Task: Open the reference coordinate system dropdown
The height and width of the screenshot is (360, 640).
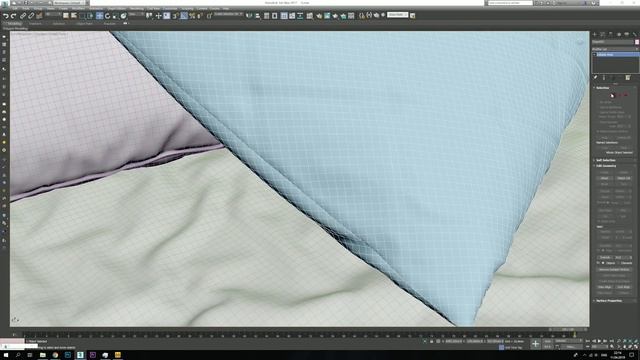Action: [137, 15]
